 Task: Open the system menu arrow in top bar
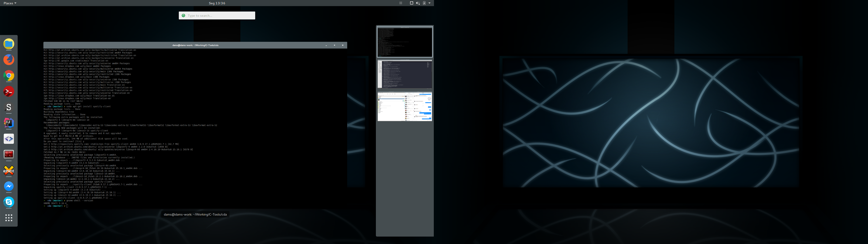(429, 3)
